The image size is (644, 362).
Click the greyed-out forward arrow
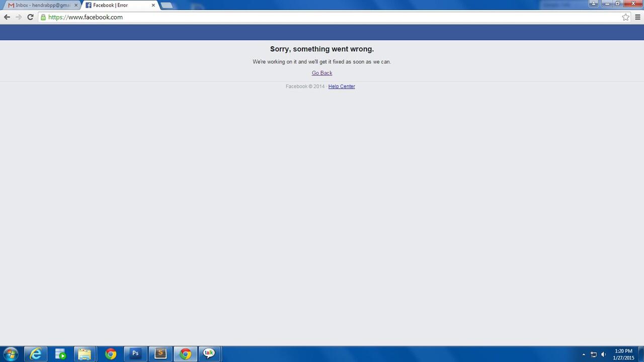[x=19, y=17]
